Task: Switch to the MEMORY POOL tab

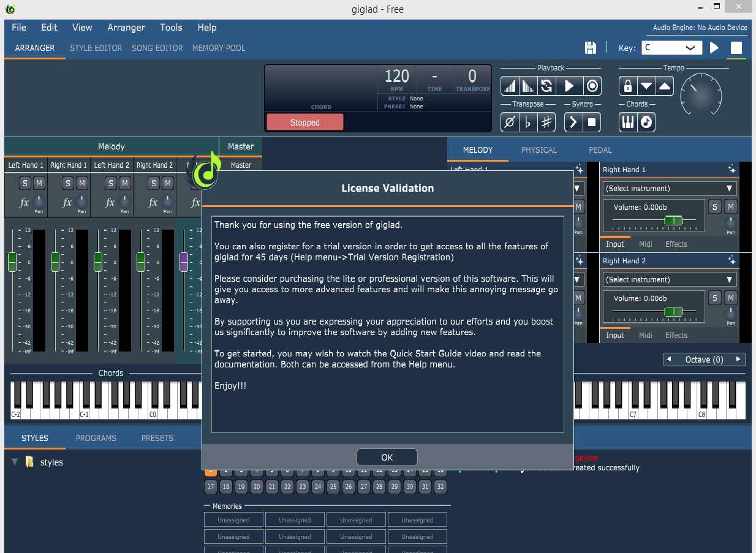Action: click(x=219, y=48)
